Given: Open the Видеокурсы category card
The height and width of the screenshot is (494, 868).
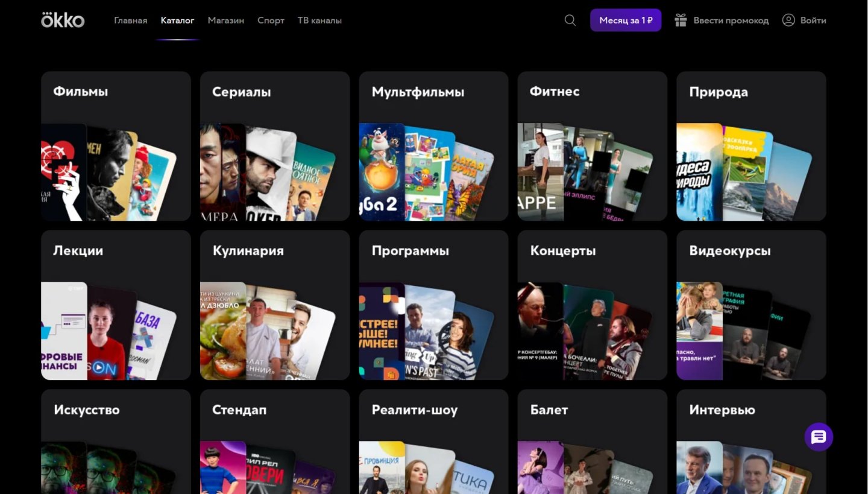Looking at the screenshot, I should (x=751, y=305).
